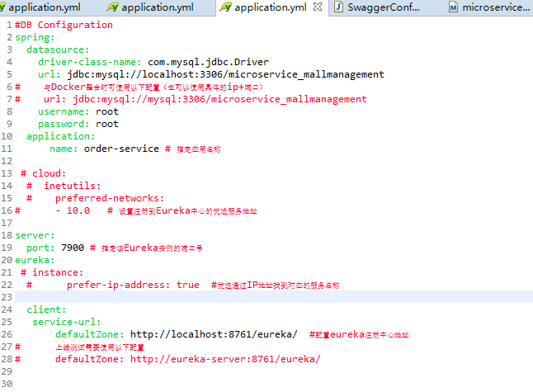Click the 'eureka:' key
Viewport: 533px width, 392px height.
tap(35, 260)
